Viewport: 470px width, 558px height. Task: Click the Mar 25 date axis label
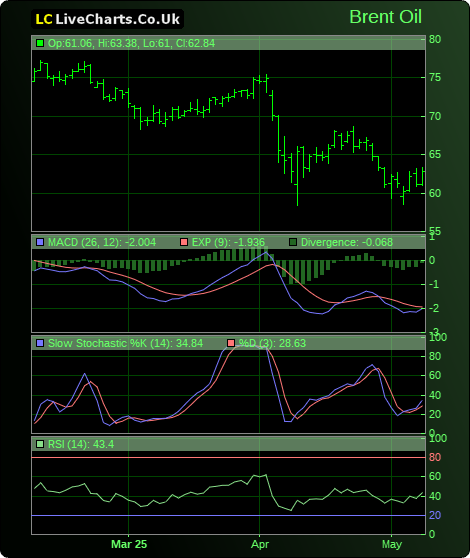pos(129,544)
